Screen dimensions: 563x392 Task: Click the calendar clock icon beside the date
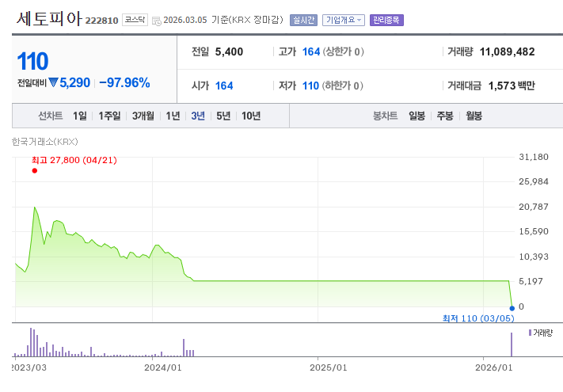(157, 21)
